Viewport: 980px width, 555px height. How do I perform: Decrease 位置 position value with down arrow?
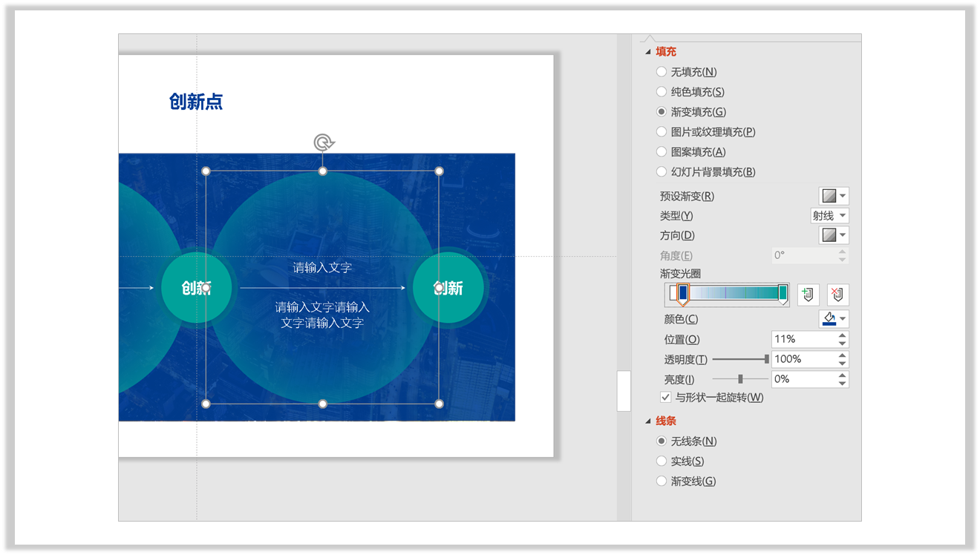(842, 344)
